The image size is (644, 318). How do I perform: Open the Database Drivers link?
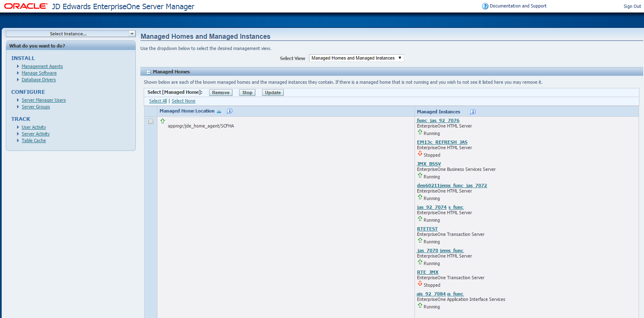[x=39, y=80]
